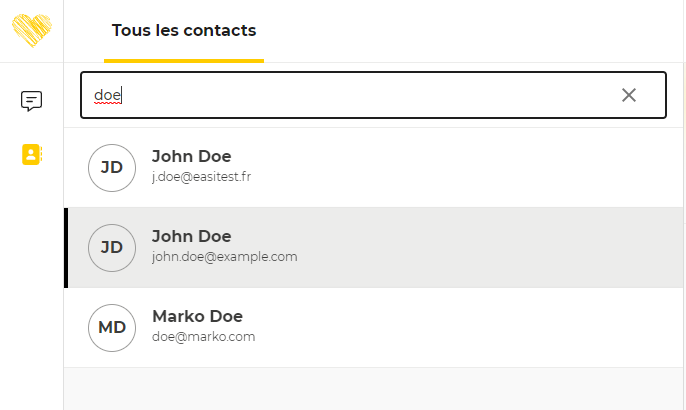Screen dimensions: 686x410
Task: Open the Marko Doe contact name
Action: (x=197, y=316)
